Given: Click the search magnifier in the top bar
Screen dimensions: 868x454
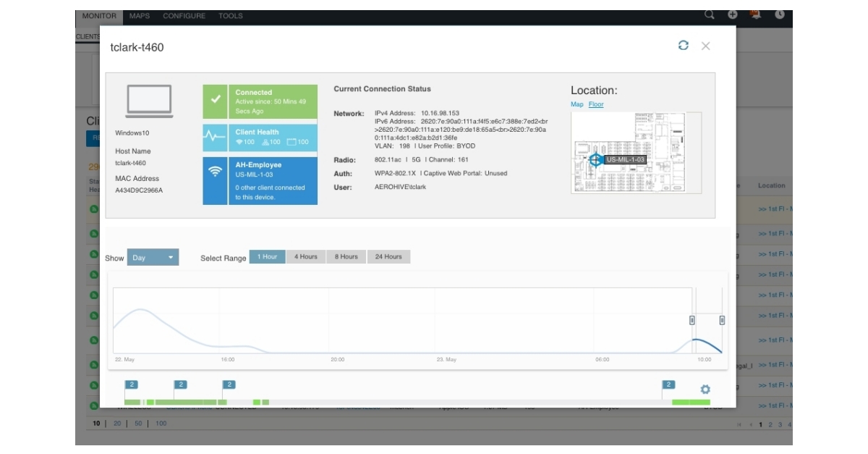Looking at the screenshot, I should pos(710,14).
